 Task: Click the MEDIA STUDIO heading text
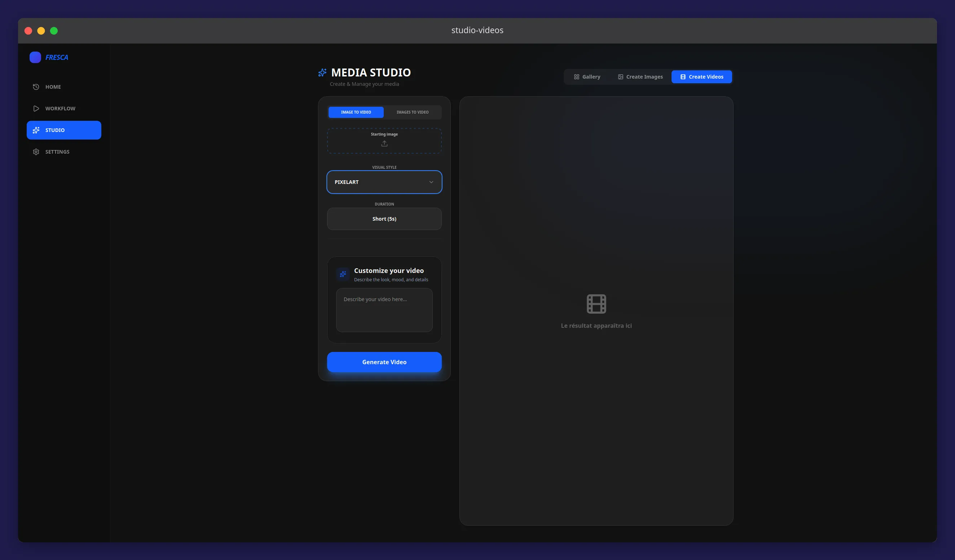(x=371, y=72)
